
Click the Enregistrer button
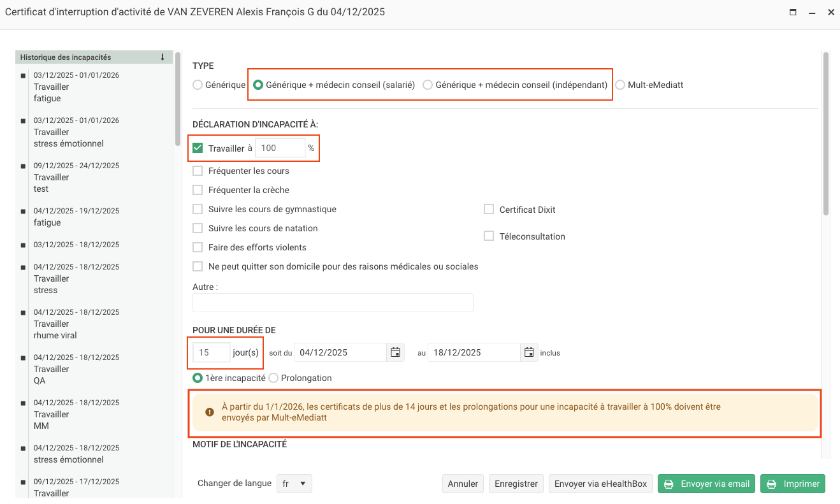(516, 484)
